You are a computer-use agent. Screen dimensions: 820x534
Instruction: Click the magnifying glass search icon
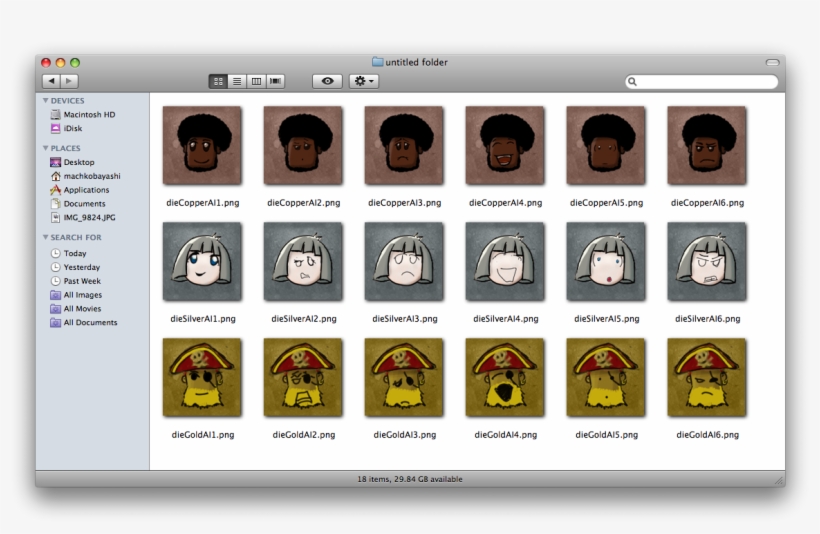[x=632, y=82]
